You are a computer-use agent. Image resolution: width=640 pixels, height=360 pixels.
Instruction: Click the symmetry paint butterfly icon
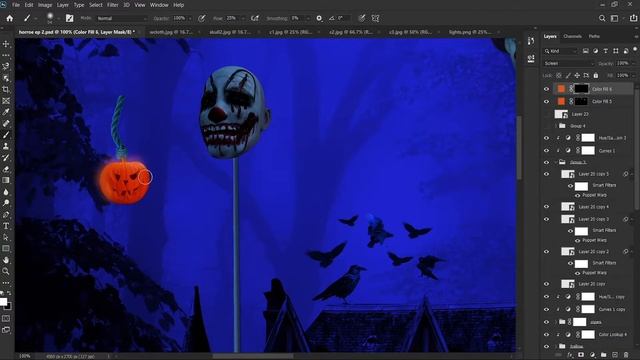375,18
